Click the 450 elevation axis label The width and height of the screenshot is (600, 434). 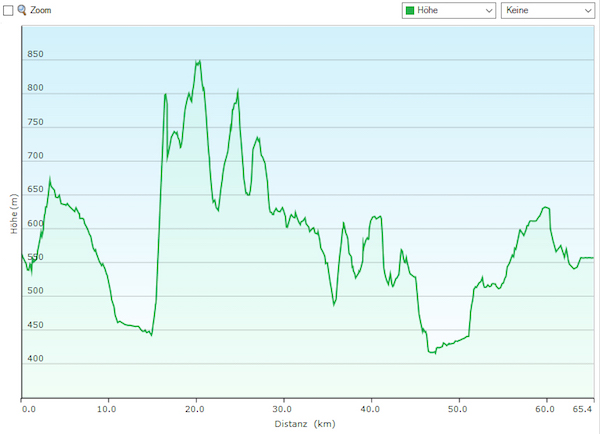point(35,325)
